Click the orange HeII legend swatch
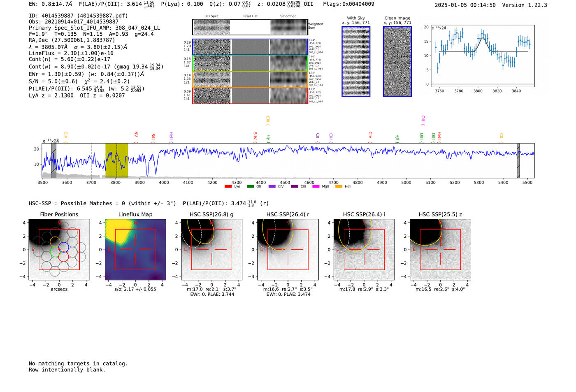Viewport: 576px width, 392px height. pos(339,187)
